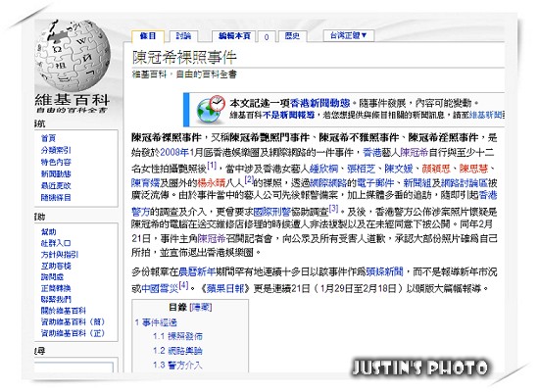
Task: Open 分類索引 sidebar link
Action: pyautogui.click(x=56, y=150)
